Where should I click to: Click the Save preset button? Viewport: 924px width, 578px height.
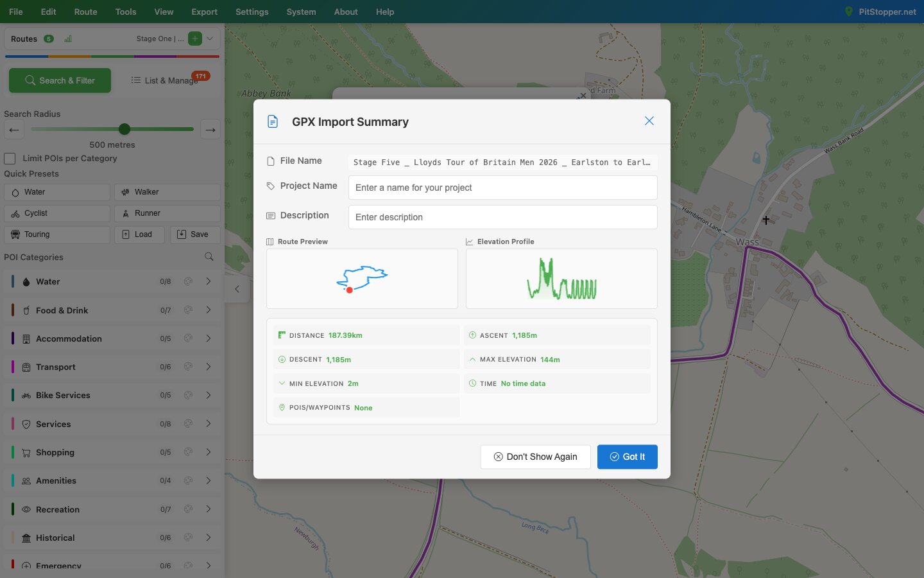click(195, 234)
